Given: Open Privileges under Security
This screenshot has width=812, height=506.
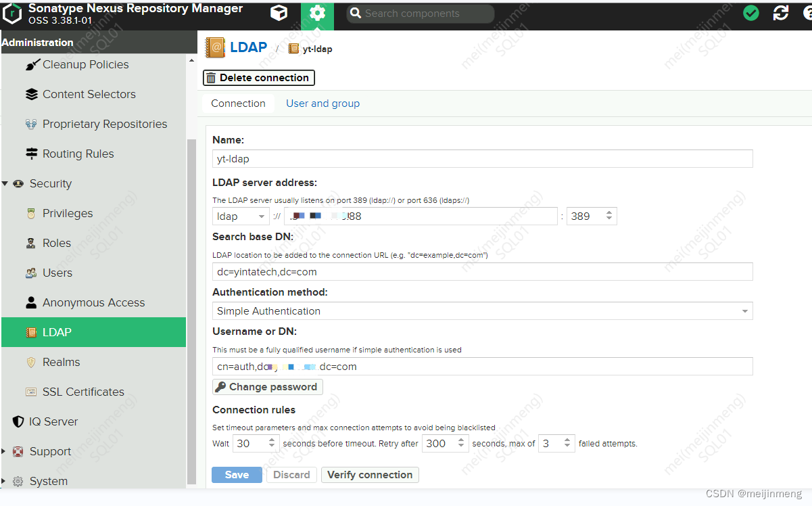Looking at the screenshot, I should tap(68, 214).
